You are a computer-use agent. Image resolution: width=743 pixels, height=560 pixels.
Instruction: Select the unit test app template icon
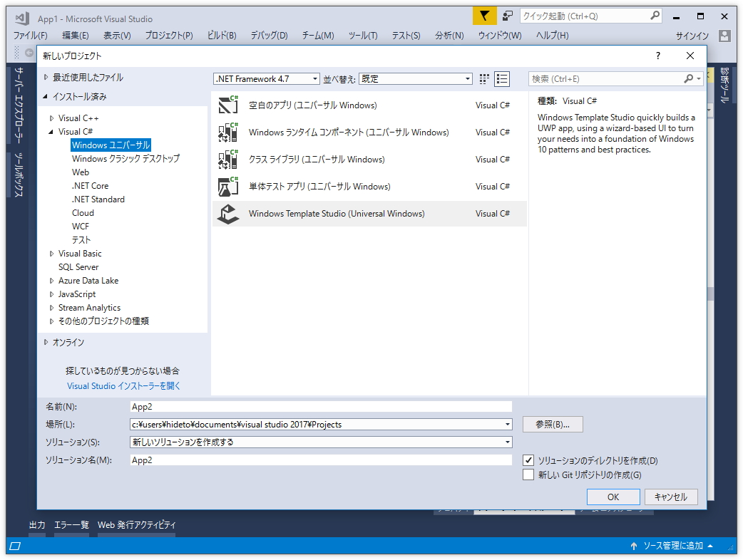[x=228, y=186]
